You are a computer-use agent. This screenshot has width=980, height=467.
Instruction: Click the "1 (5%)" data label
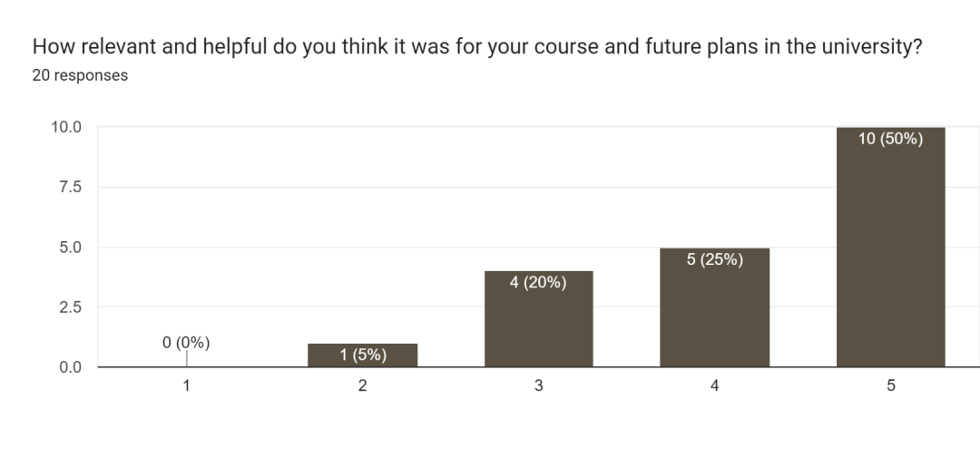coord(362,355)
